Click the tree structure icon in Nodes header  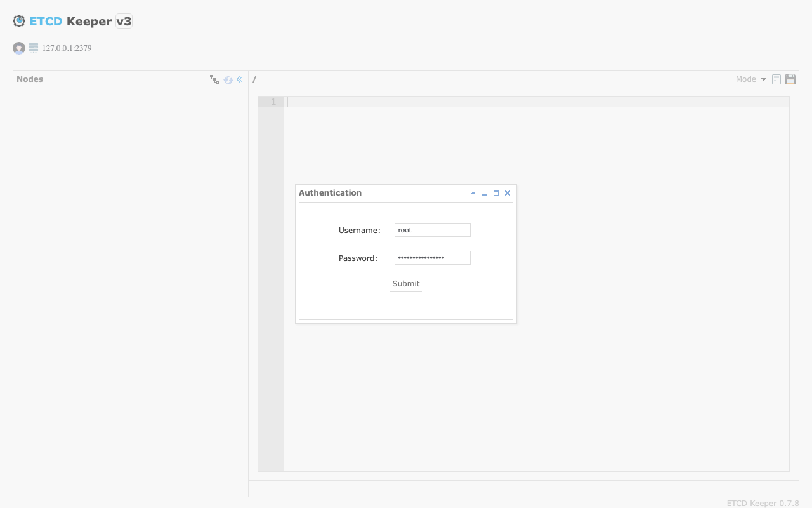click(x=214, y=79)
